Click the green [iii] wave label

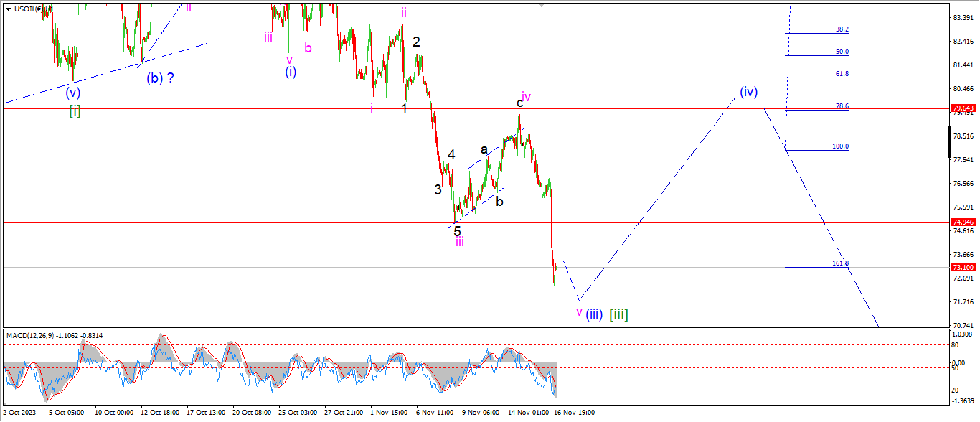click(618, 314)
